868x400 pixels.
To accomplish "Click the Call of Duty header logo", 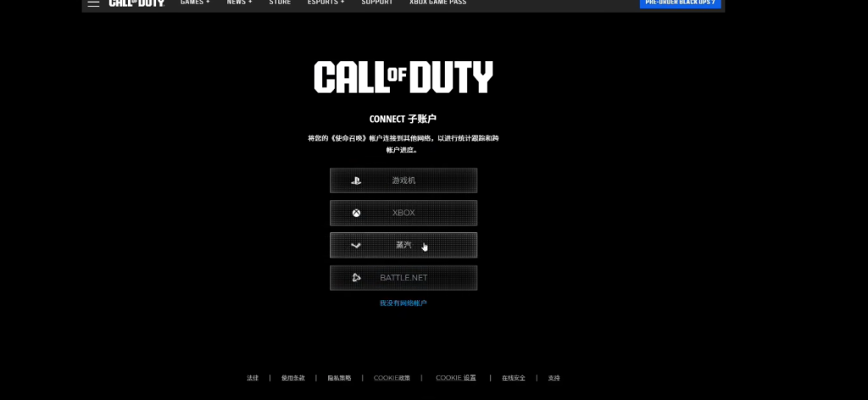I will pos(136,3).
